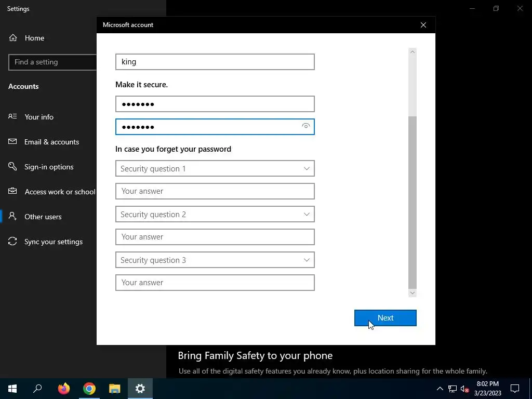Click the dialog scrollbar up arrow
This screenshot has width=532, height=399.
tap(412, 52)
